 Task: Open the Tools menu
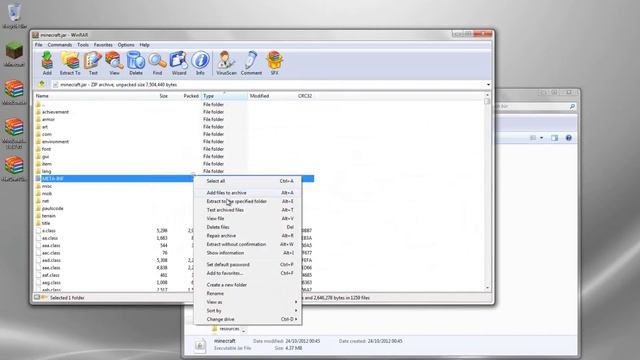[x=83, y=45]
